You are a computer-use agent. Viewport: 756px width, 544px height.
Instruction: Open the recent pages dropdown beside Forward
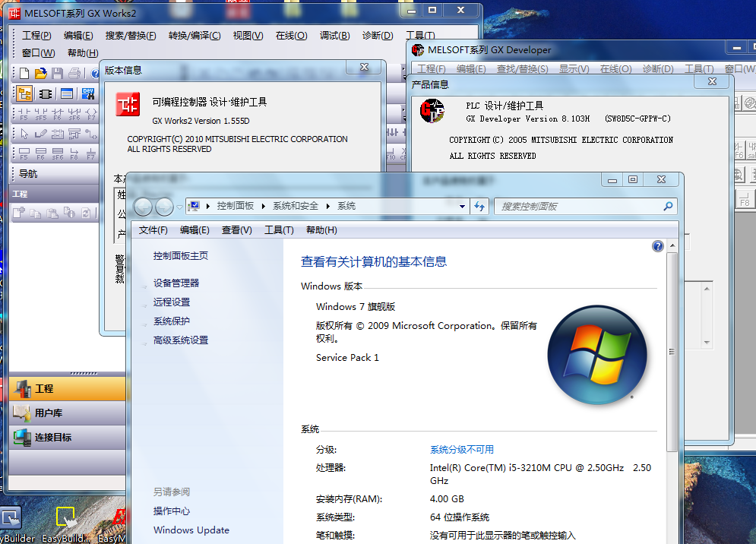[179, 207]
